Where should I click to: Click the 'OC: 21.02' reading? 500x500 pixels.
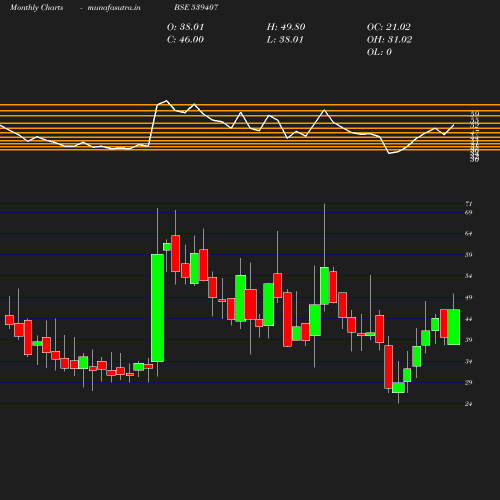pos(389,27)
